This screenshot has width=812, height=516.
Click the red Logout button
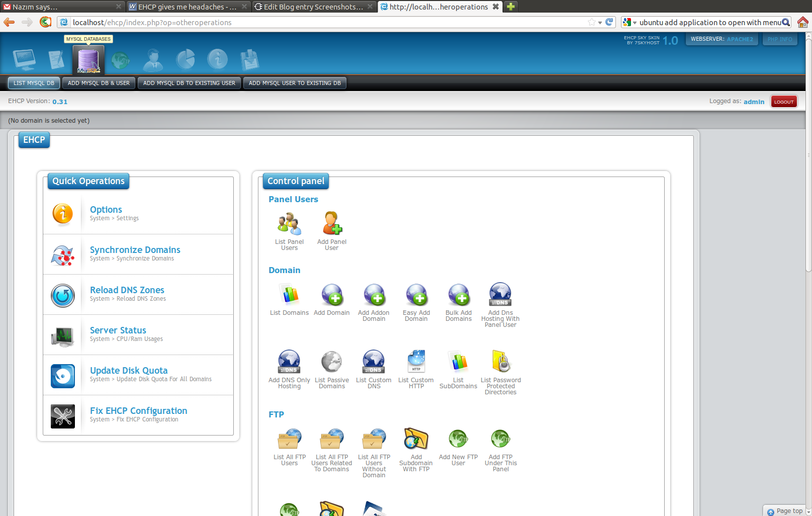pyautogui.click(x=784, y=102)
